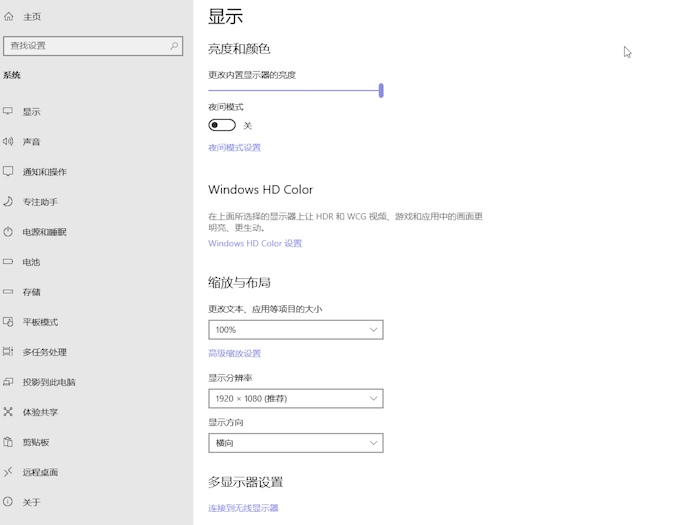Click the brightness slider handle
Image resolution: width=700 pixels, height=525 pixels.
point(381,90)
